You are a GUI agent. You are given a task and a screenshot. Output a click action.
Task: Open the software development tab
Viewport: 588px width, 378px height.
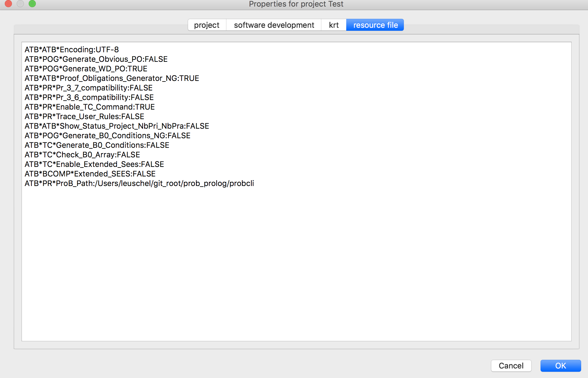[274, 25]
